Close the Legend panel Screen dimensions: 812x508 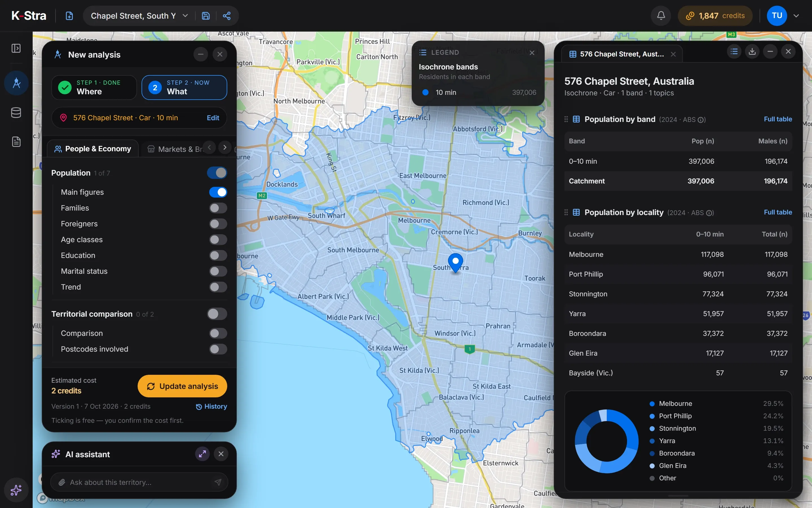point(532,53)
